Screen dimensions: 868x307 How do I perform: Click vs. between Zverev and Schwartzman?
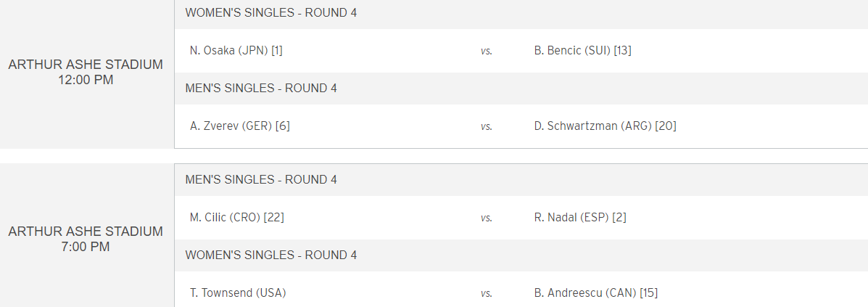[x=486, y=126]
